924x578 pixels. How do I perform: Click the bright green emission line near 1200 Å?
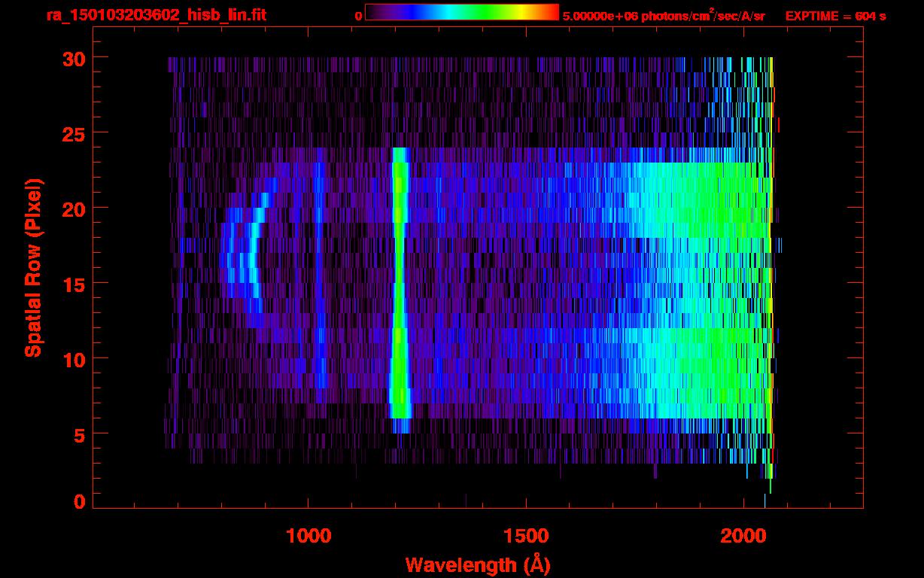pos(400,286)
